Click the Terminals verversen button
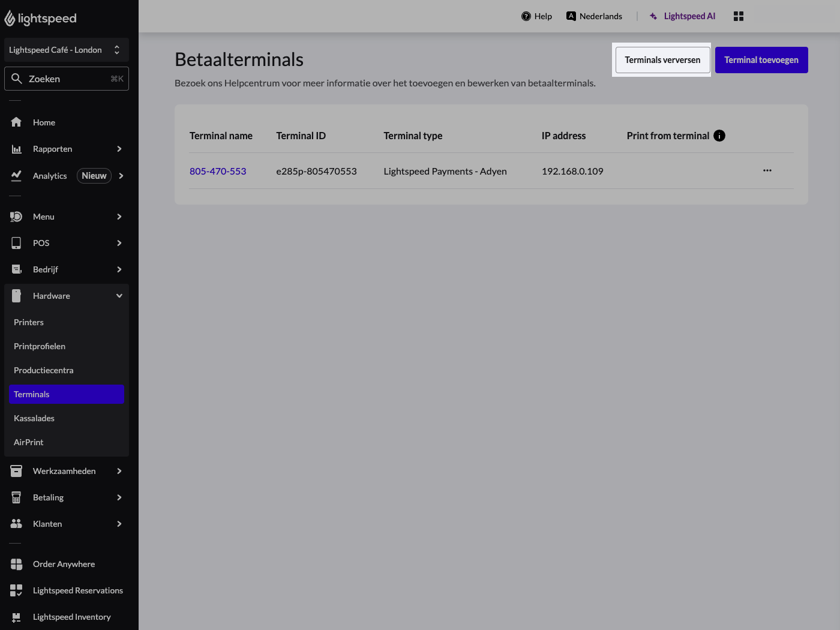This screenshot has height=630, width=840. (662, 60)
